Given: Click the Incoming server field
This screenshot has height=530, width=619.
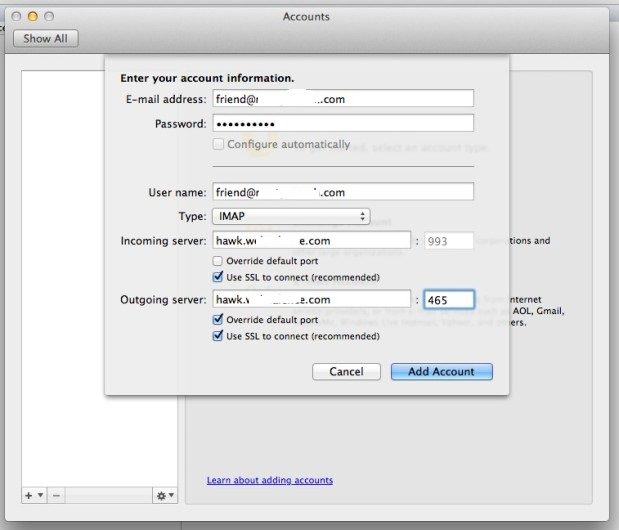Looking at the screenshot, I should (311, 240).
